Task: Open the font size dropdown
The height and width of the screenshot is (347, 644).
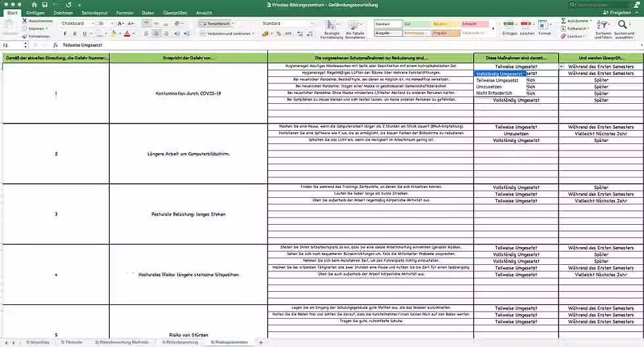Action: [x=112, y=24]
